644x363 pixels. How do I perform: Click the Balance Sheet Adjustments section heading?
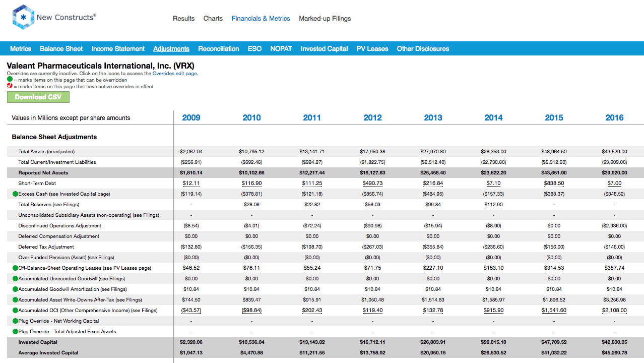click(x=54, y=137)
